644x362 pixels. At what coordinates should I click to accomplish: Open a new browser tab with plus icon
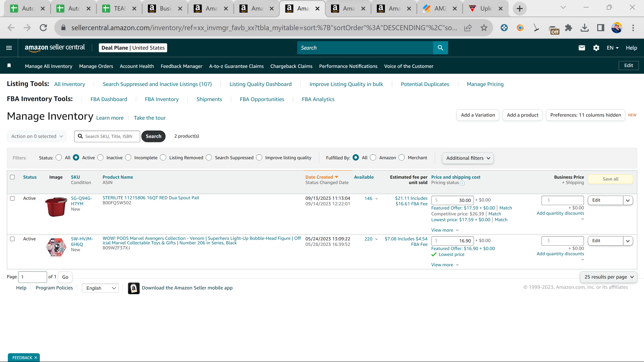(520, 9)
